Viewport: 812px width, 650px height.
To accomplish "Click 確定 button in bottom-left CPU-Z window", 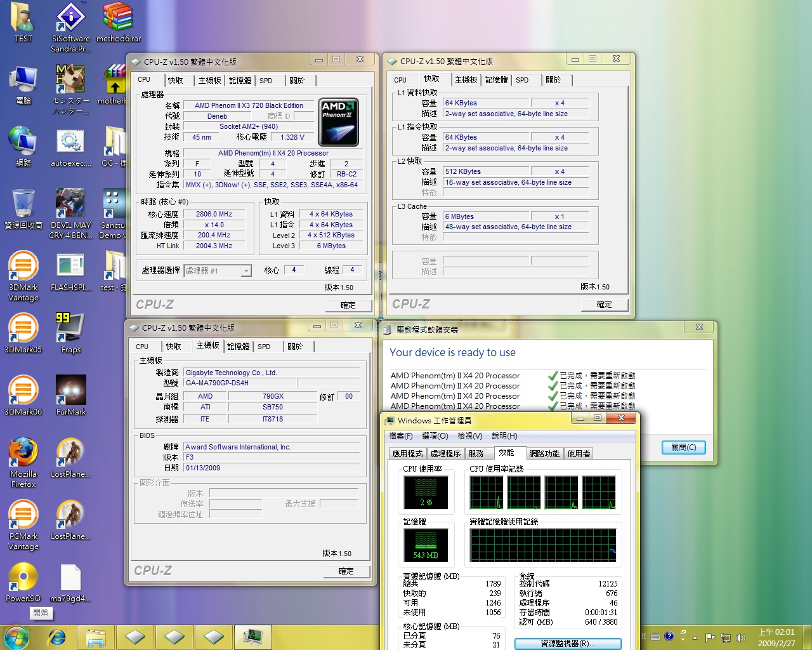I will point(346,571).
